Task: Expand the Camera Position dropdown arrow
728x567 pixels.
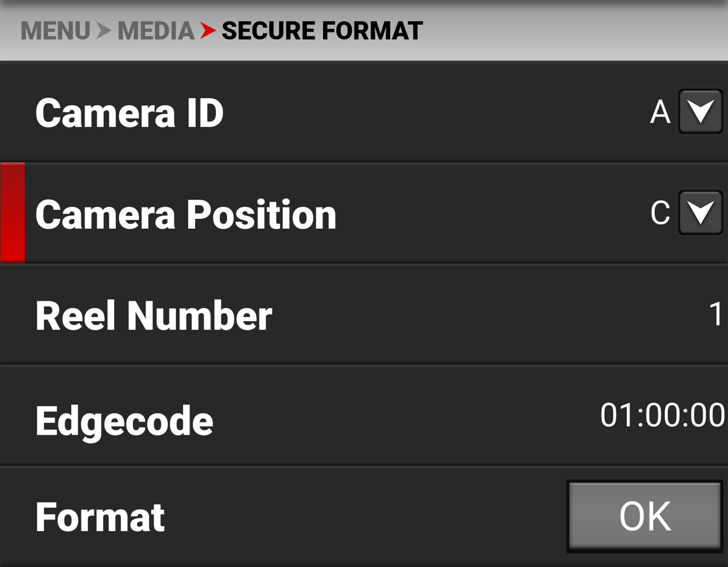Action: pos(700,213)
